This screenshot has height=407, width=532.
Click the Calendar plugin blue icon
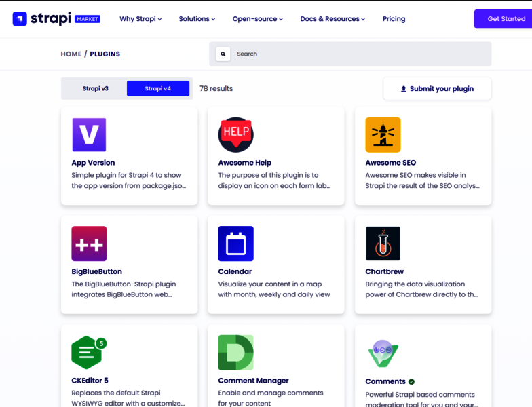tap(236, 244)
